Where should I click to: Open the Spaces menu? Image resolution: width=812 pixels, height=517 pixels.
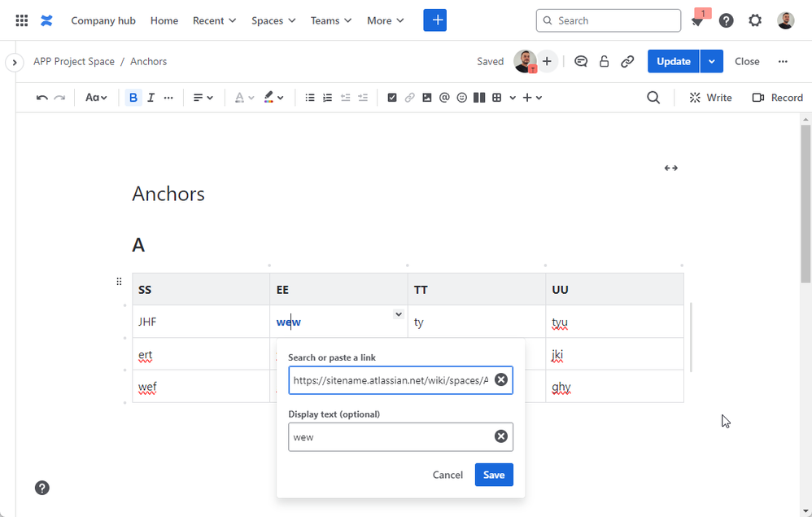(273, 20)
